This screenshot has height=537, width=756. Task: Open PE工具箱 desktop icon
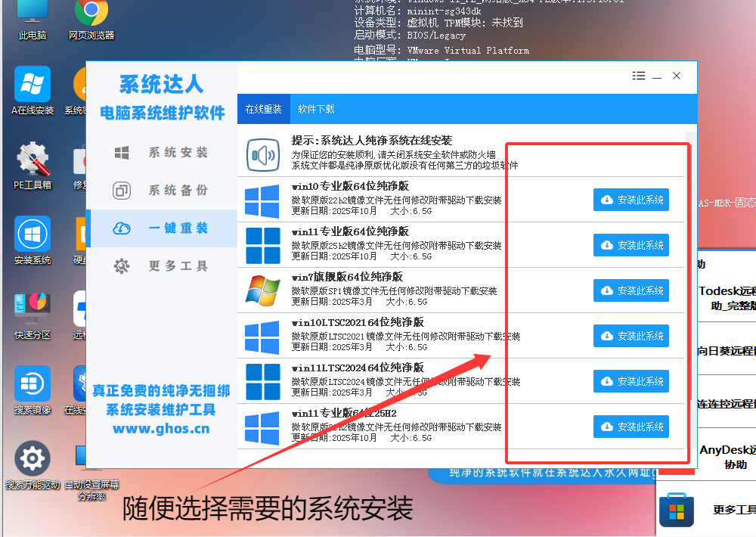[33, 160]
